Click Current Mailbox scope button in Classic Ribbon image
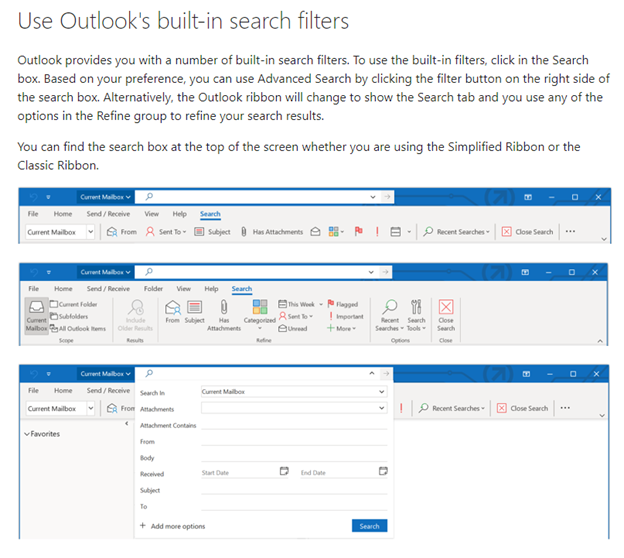This screenshot has height=558, width=624. (x=36, y=316)
